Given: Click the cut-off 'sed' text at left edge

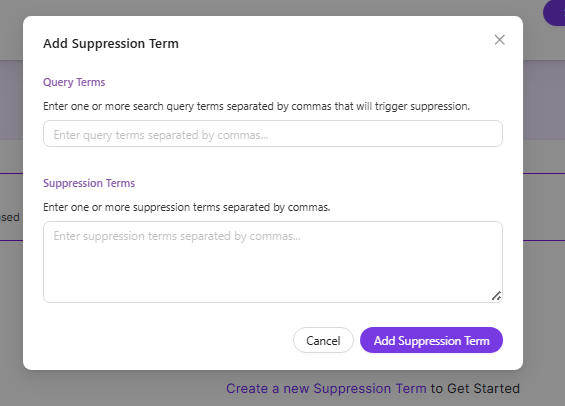Looking at the screenshot, I should point(10,217).
